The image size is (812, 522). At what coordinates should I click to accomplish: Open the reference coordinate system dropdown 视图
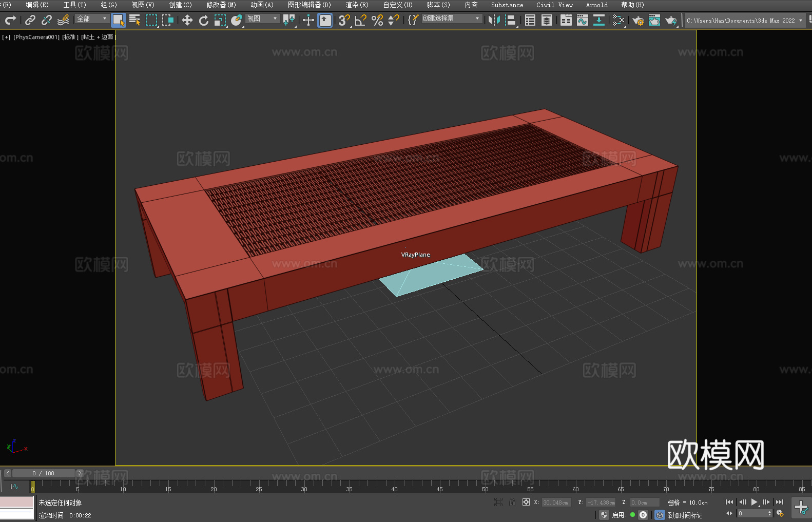point(262,18)
